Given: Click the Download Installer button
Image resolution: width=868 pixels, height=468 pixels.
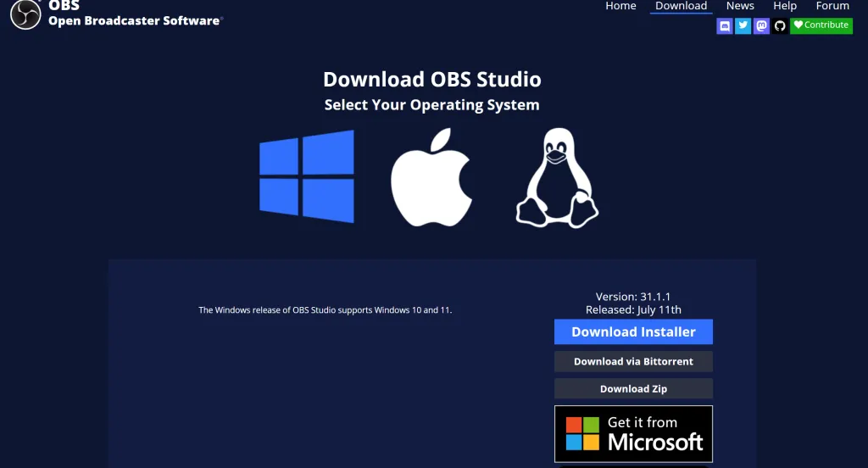Looking at the screenshot, I should pyautogui.click(x=633, y=331).
